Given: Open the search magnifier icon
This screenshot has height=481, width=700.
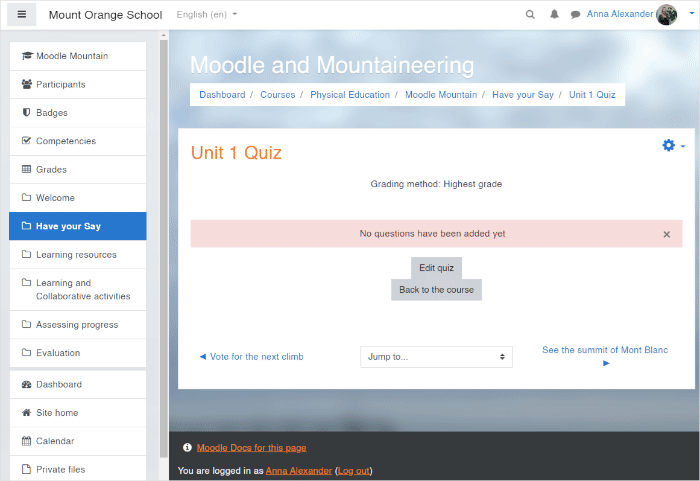Looking at the screenshot, I should (x=530, y=14).
